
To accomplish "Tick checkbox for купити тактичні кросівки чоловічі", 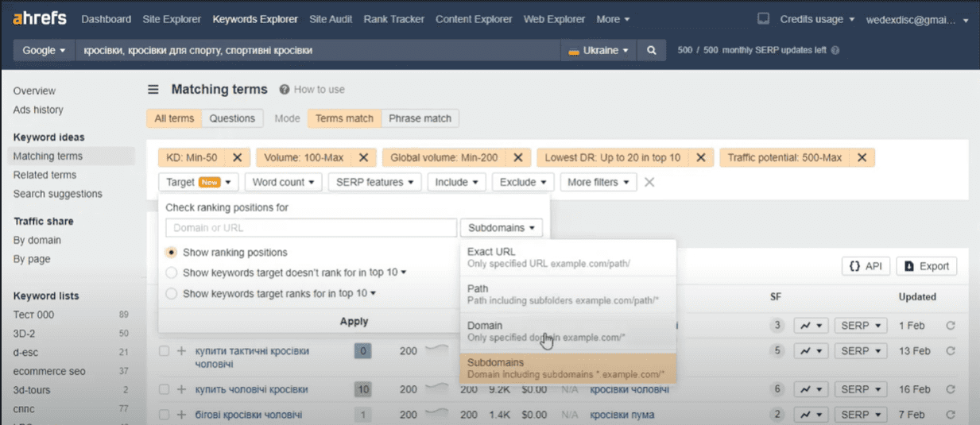I will [164, 351].
